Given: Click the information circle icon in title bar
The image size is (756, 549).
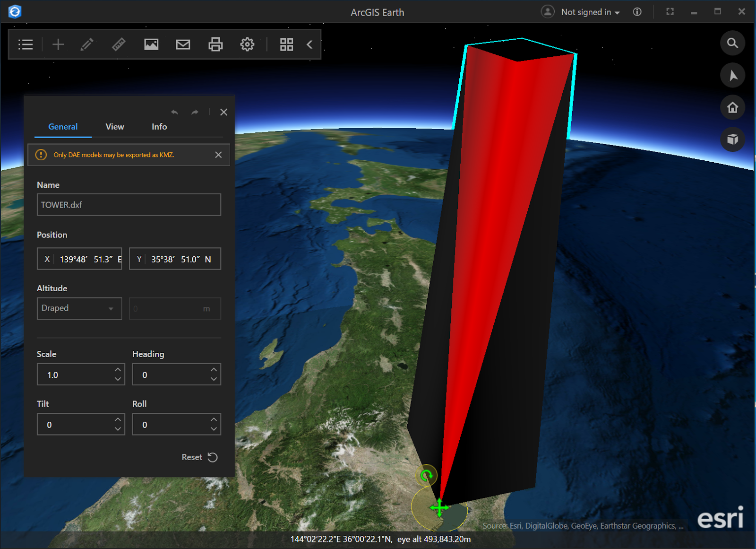Looking at the screenshot, I should 637,12.
